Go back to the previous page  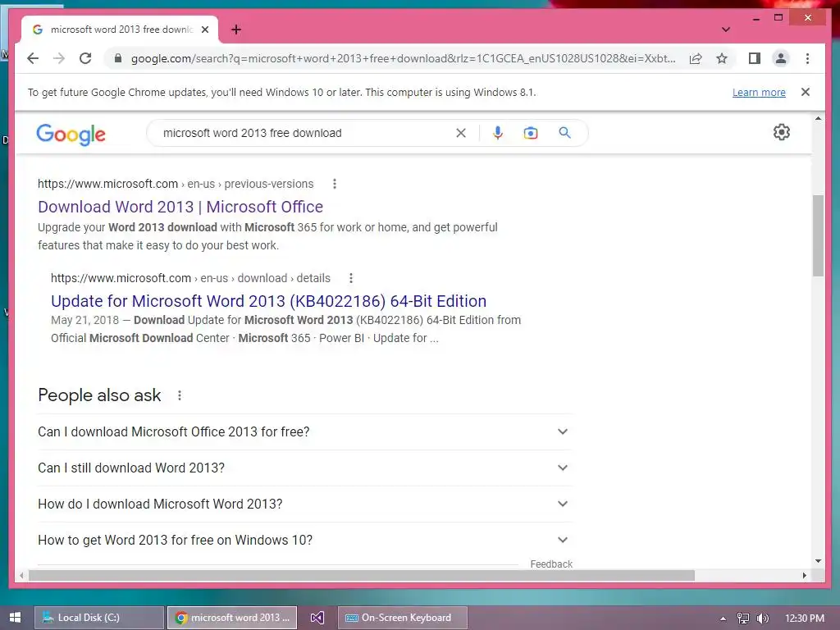tap(33, 58)
